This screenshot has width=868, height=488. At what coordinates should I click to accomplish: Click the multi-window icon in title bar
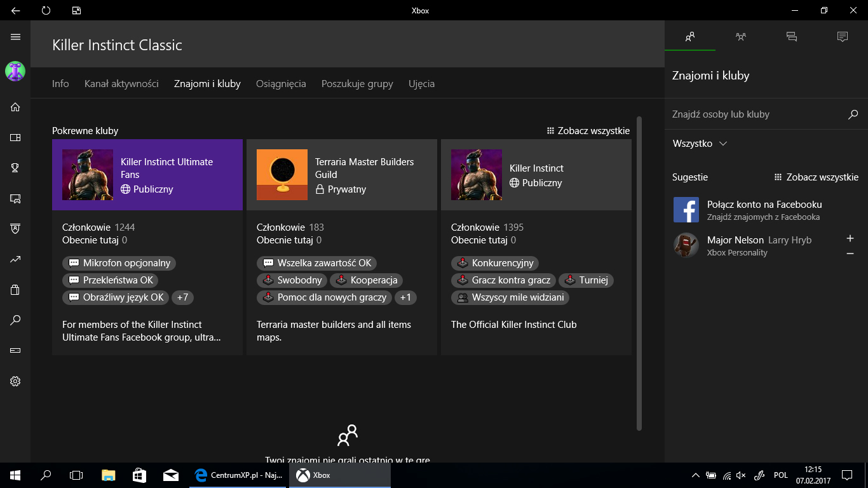(x=76, y=10)
